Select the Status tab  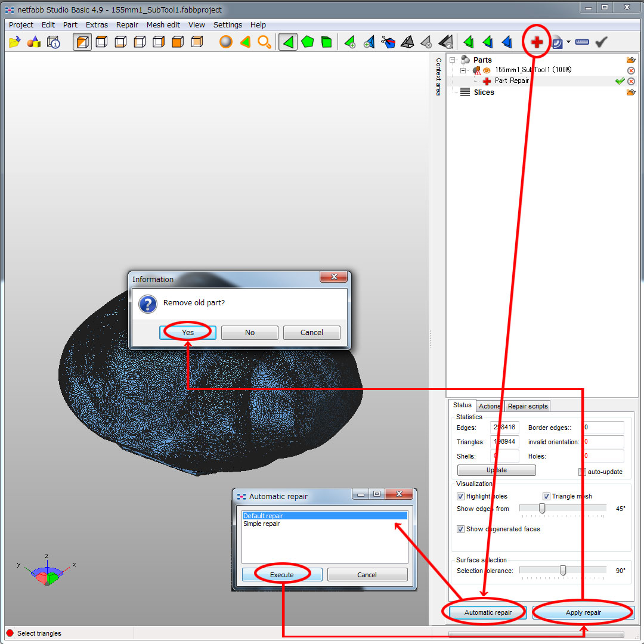tap(462, 405)
